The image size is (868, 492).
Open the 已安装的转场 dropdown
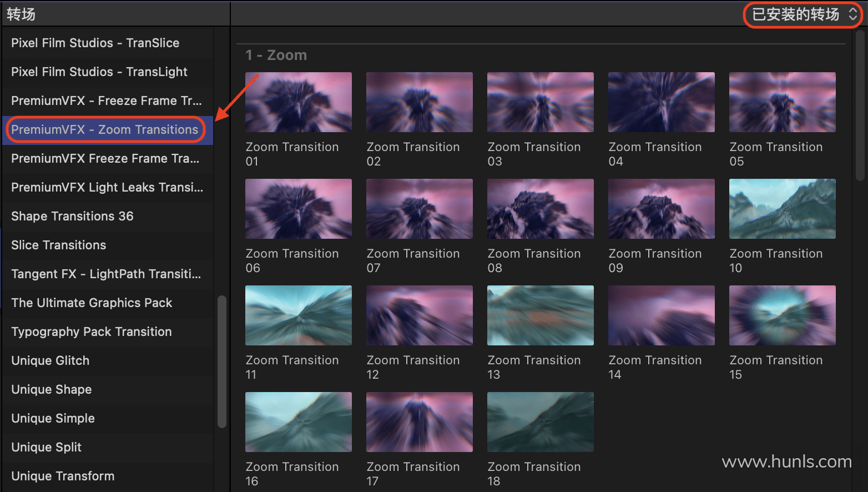tap(804, 14)
